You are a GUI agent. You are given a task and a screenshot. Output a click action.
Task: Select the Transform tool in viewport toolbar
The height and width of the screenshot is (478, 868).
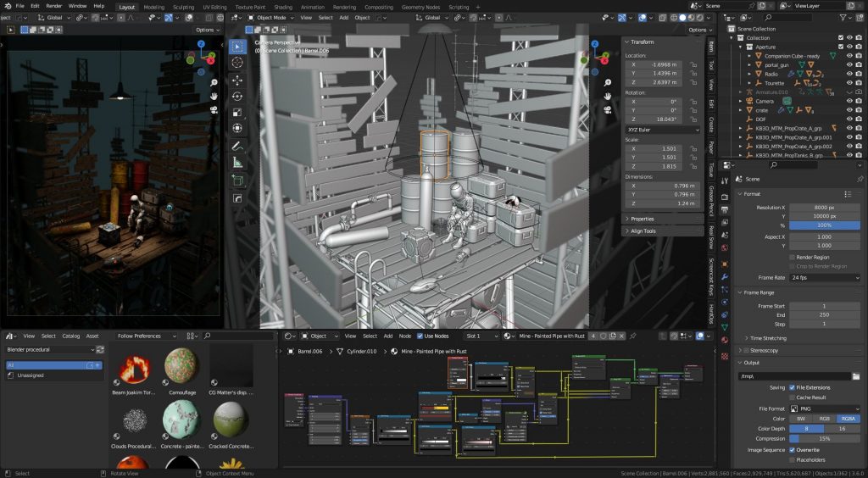(x=237, y=128)
